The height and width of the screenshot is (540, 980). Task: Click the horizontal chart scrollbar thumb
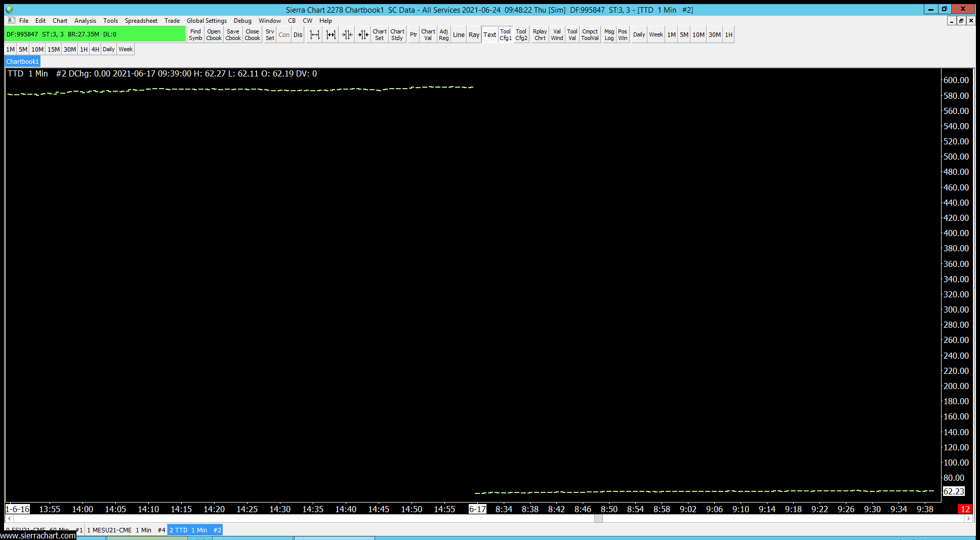[598, 518]
